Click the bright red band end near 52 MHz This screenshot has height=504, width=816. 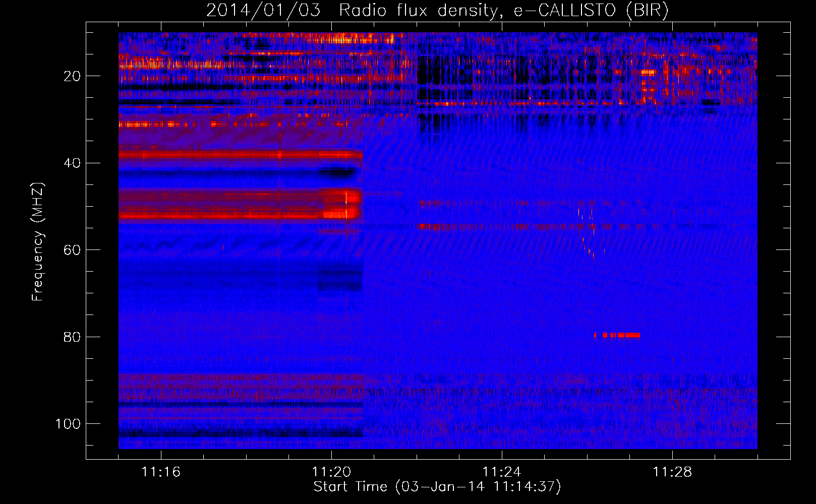[342, 214]
